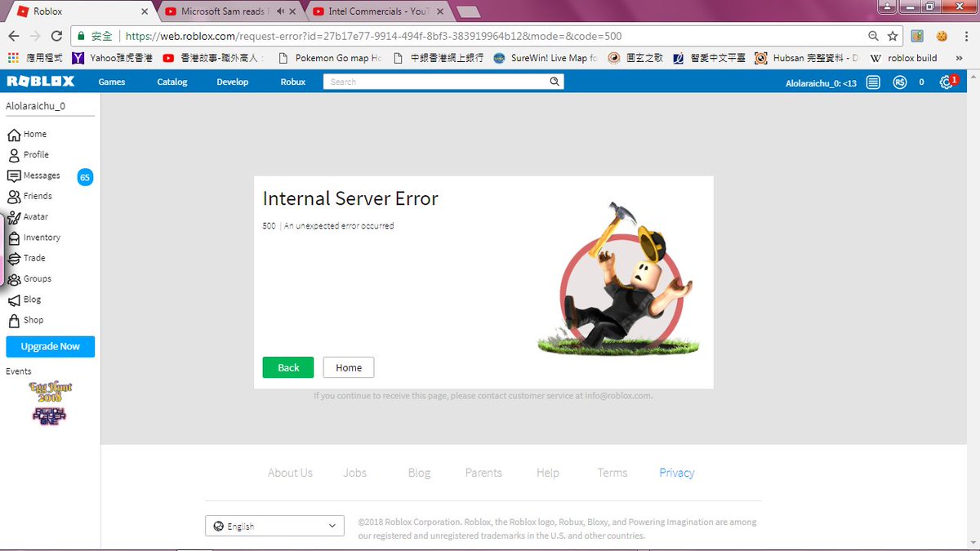This screenshot has height=551, width=980.
Task: Click the Robux currency icon in navbar
Action: pos(900,82)
